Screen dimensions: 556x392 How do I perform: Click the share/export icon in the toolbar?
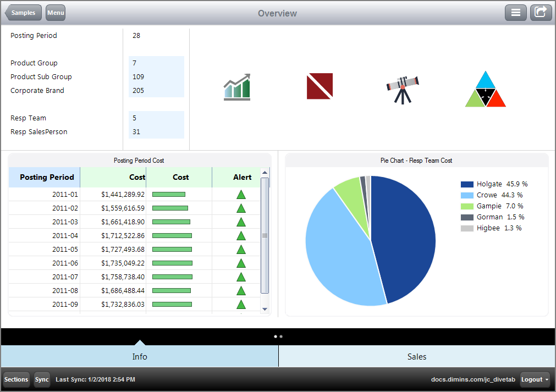click(541, 12)
